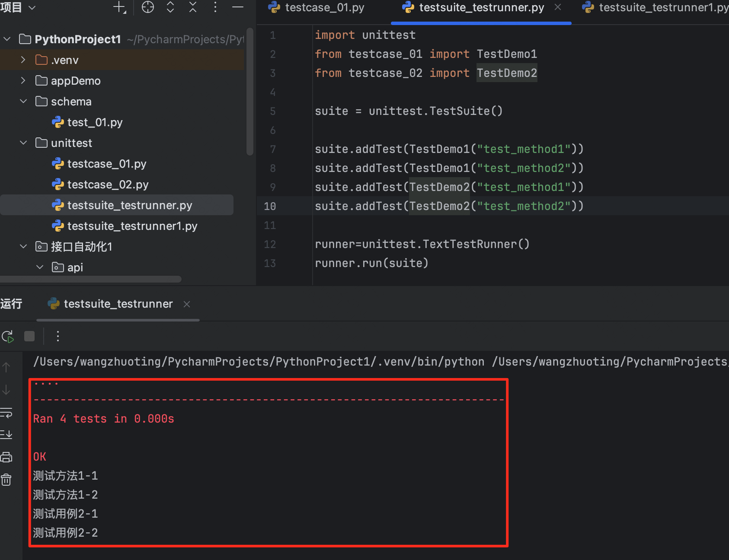Toggle soft-wrap in run console
The height and width of the screenshot is (560, 729).
click(x=6, y=413)
